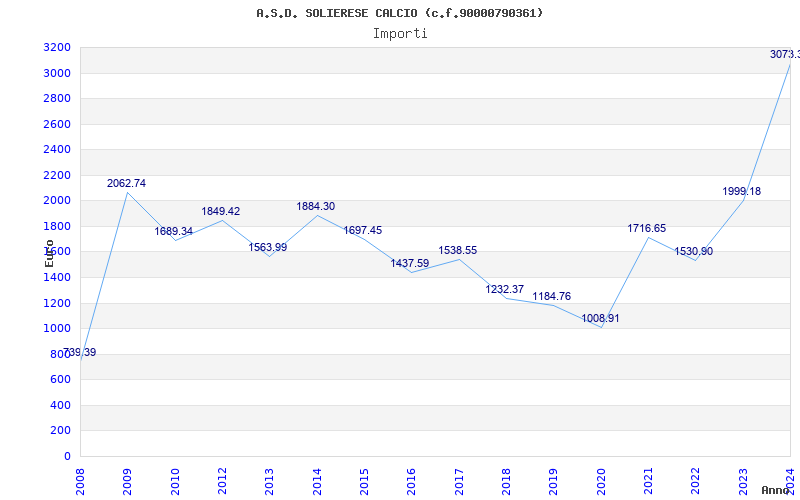Click x-axis year label 2019
Viewport: 800px width, 500px height.
554,482
